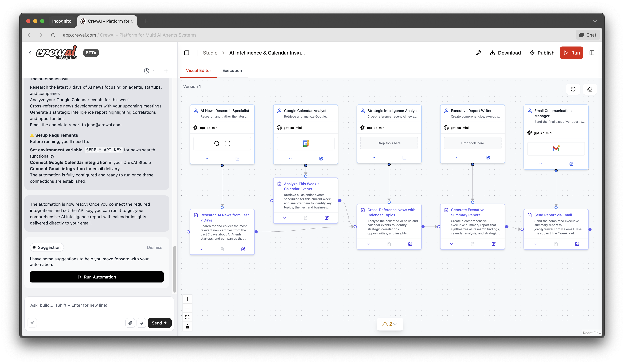
Task: Click the undo reset arrow icon on canvas
Action: 573,89
